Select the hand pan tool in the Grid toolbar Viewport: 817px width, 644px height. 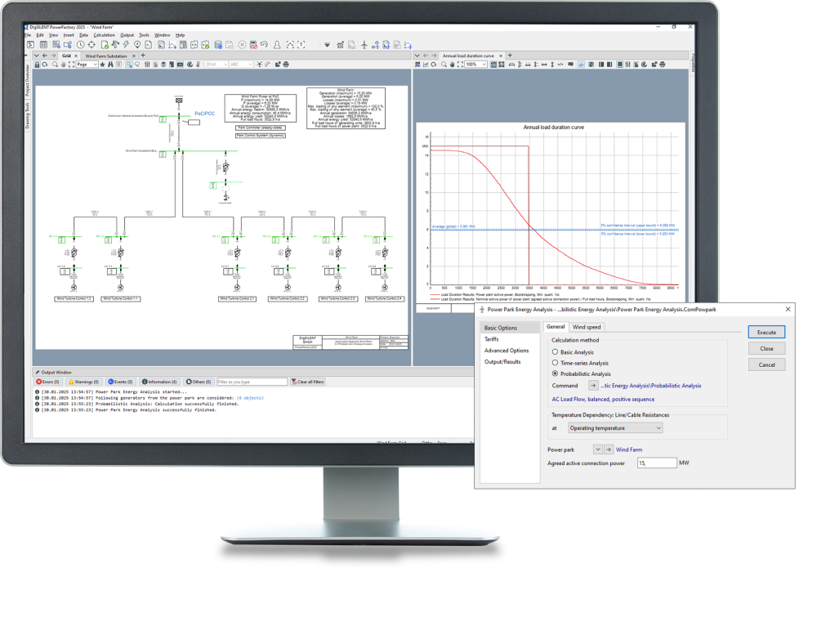pyautogui.click(x=63, y=65)
